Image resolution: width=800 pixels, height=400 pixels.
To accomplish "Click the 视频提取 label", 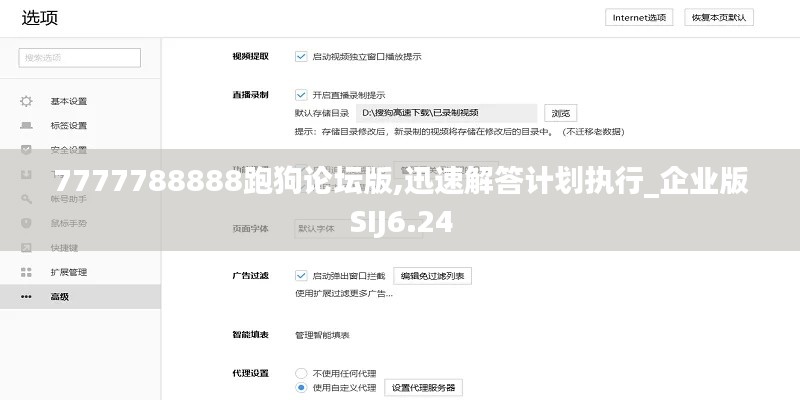I will (251, 57).
